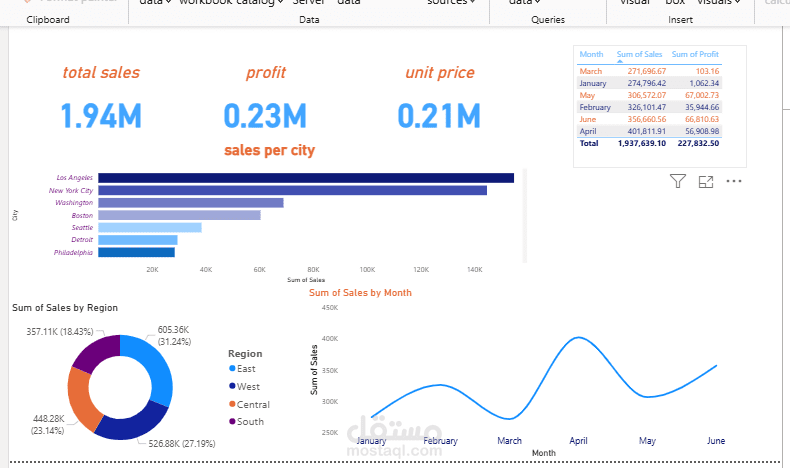Screen dimensions: 790x468
Task: Click the 'total sales' card title
Action: [101, 73]
